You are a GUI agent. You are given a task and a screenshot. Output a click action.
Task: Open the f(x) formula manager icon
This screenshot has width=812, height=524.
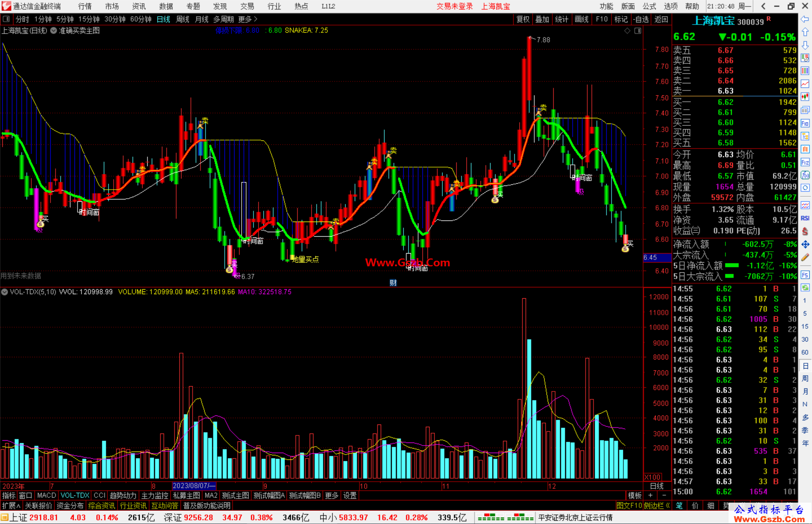[805, 175]
